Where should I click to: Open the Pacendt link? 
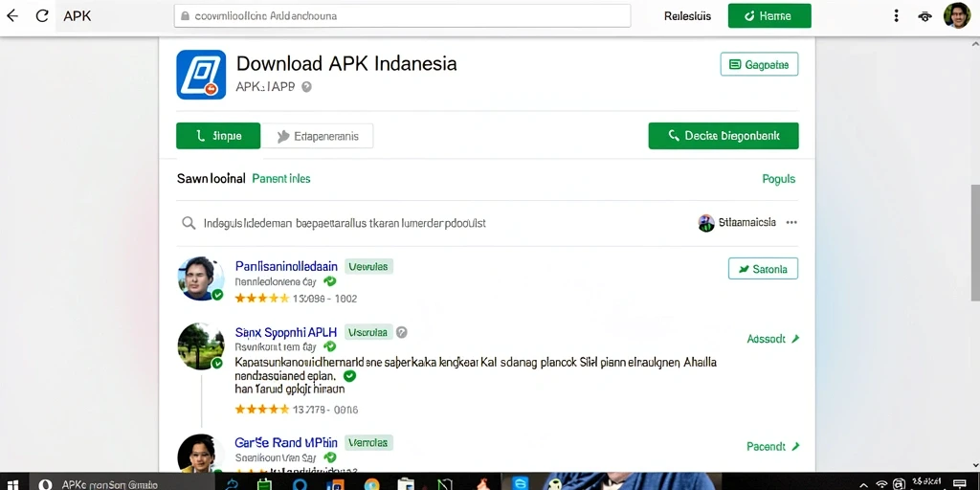(773, 446)
